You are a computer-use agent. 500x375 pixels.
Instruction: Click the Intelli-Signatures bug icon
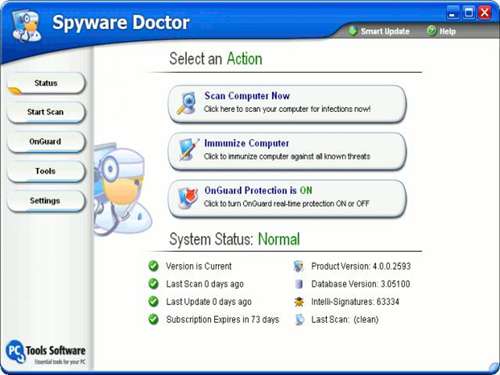pos(299,302)
